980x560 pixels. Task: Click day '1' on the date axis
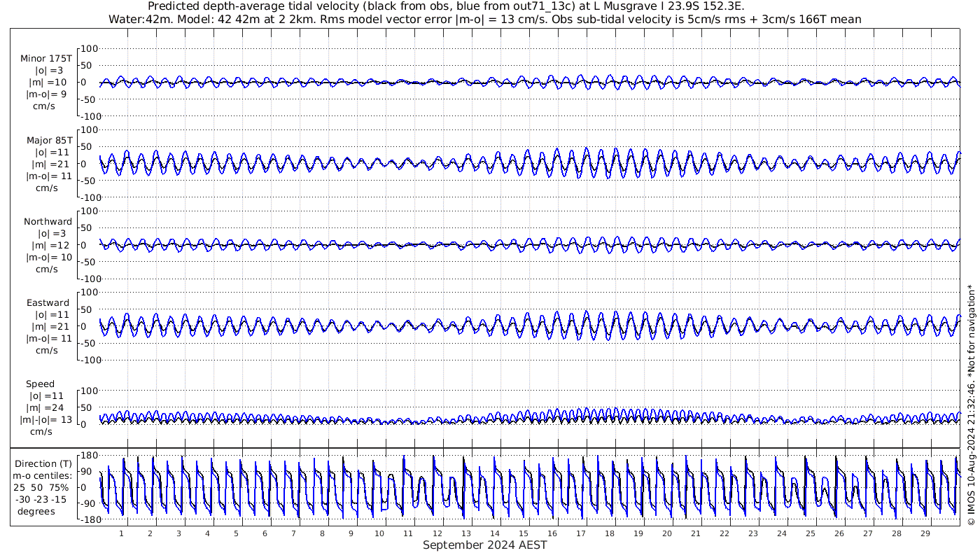click(x=121, y=533)
